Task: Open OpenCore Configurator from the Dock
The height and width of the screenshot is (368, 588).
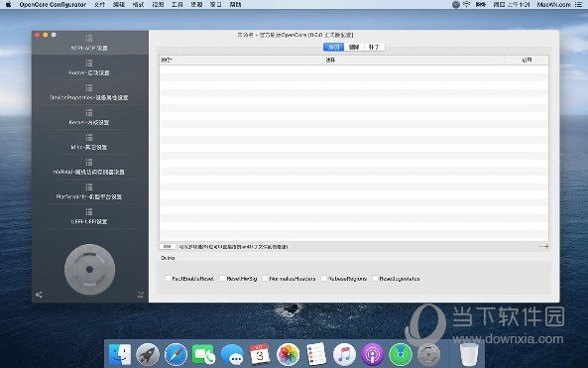Action: 428,354
